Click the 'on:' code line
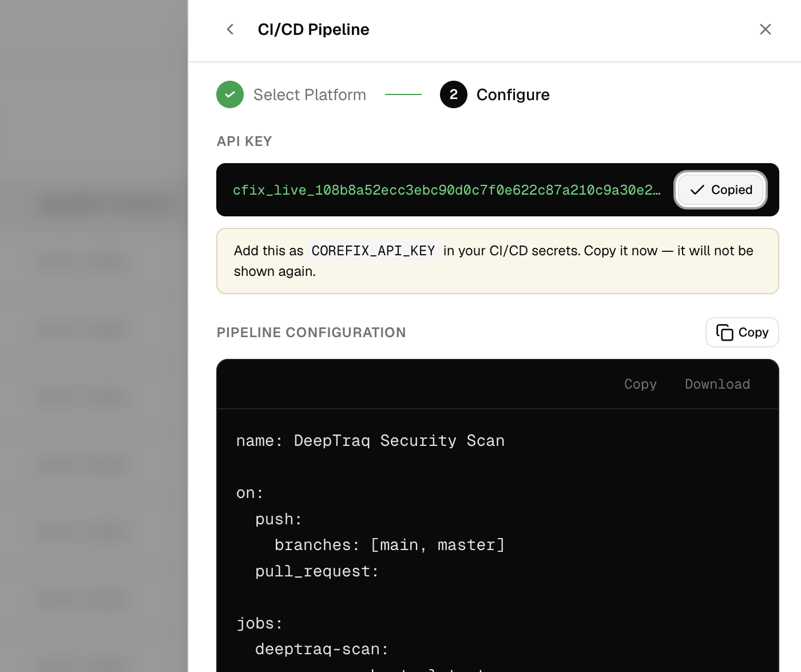Screen dimensions: 801x672 click(249, 493)
